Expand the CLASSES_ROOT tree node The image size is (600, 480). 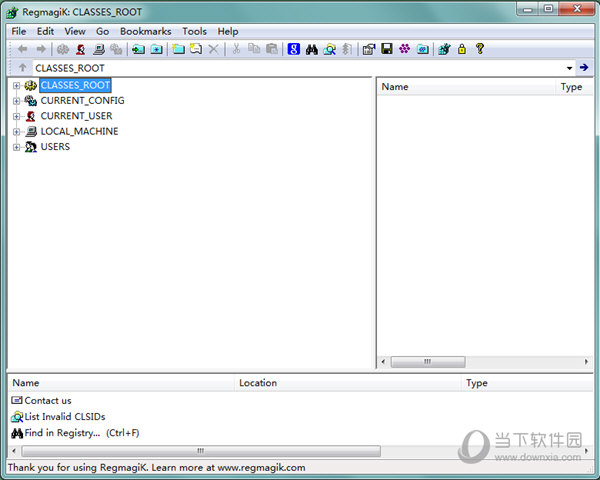[x=16, y=85]
